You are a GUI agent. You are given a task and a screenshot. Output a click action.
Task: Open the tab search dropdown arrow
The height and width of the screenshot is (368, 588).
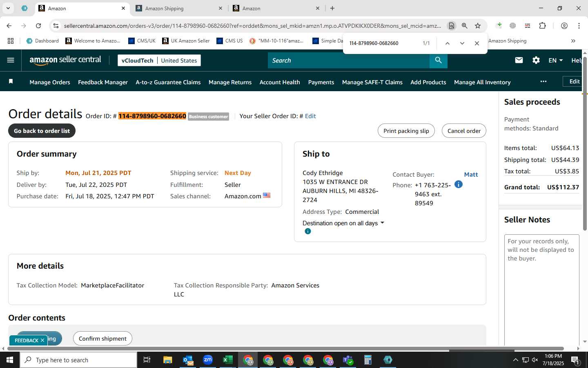[8, 8]
